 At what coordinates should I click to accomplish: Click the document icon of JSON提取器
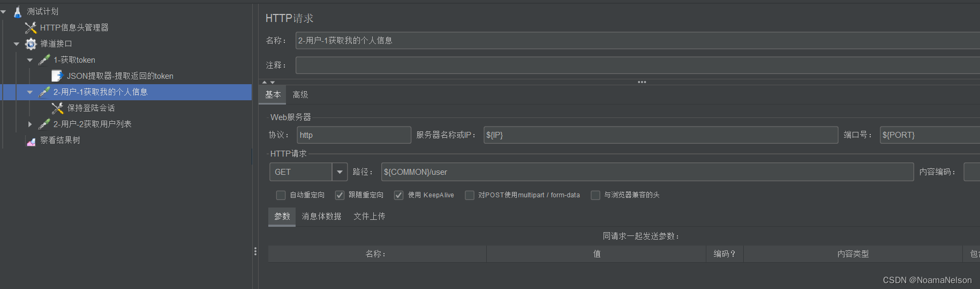click(57, 76)
